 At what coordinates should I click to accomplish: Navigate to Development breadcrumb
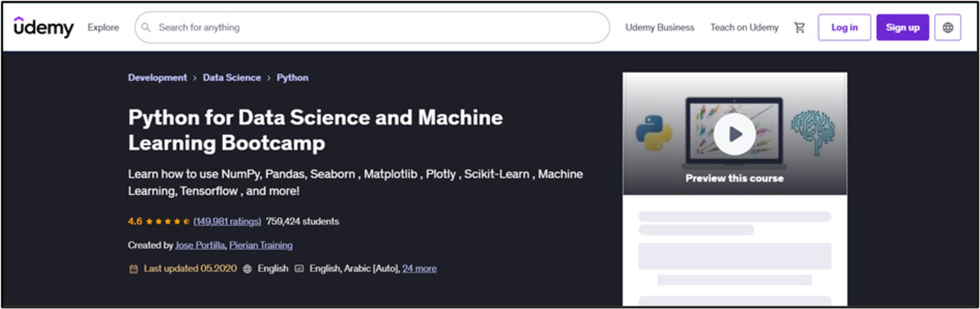click(x=157, y=77)
